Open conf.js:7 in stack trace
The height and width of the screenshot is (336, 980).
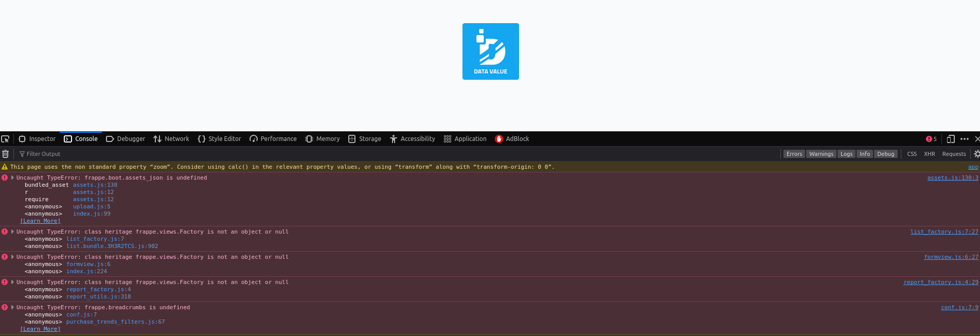pyautogui.click(x=81, y=315)
